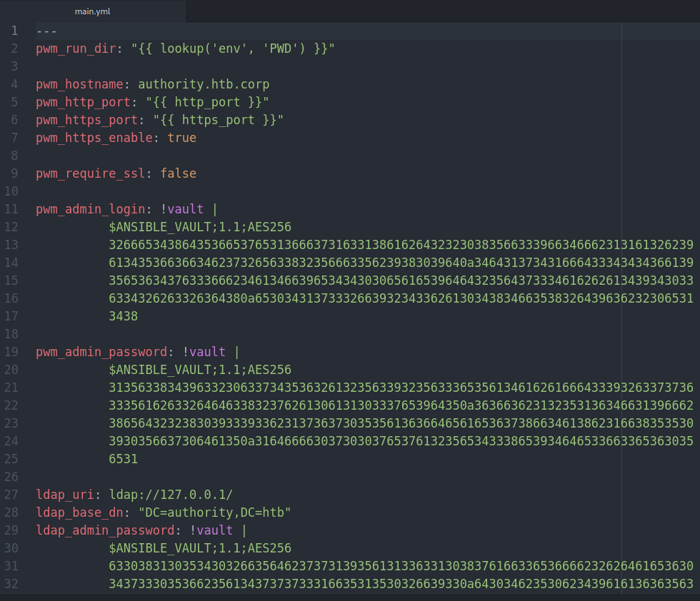Click the false value of pwm_require_ssl

[178, 173]
